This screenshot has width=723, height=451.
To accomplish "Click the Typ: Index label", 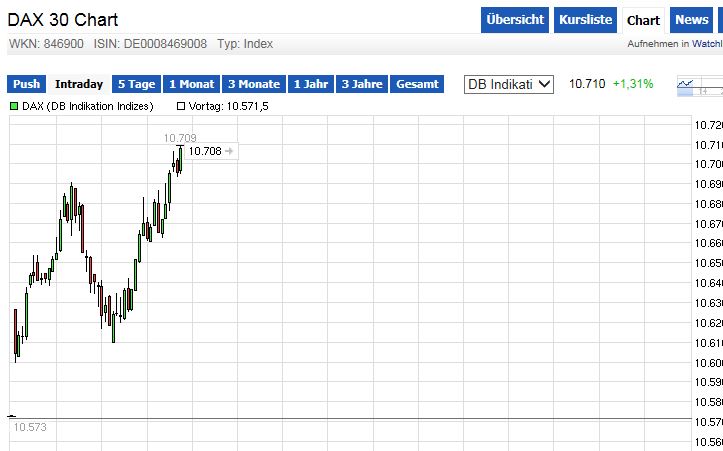I will pos(245,44).
